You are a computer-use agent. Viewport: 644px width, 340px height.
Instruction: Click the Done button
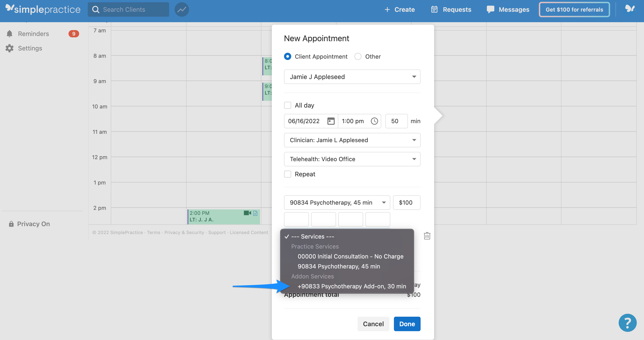click(407, 324)
